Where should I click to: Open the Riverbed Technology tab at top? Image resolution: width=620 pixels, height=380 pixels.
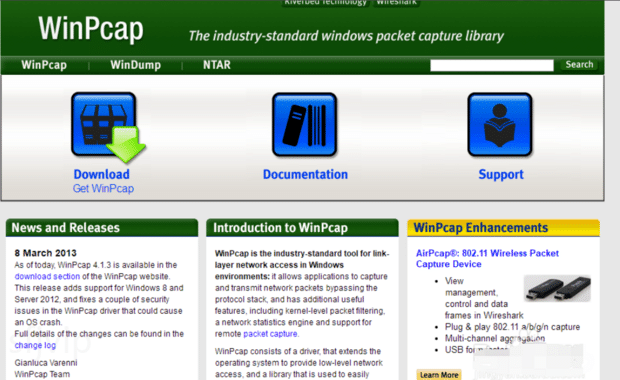click(326, 3)
